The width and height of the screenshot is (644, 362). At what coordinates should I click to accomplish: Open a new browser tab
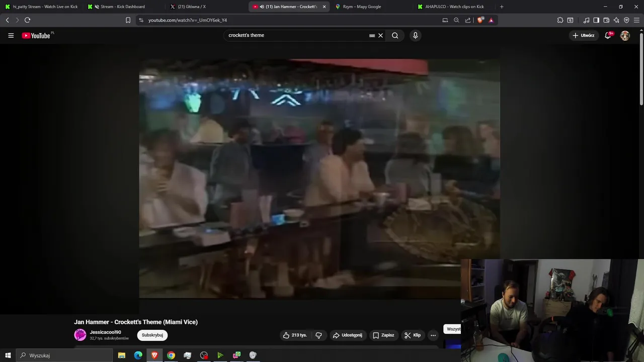pyautogui.click(x=502, y=7)
